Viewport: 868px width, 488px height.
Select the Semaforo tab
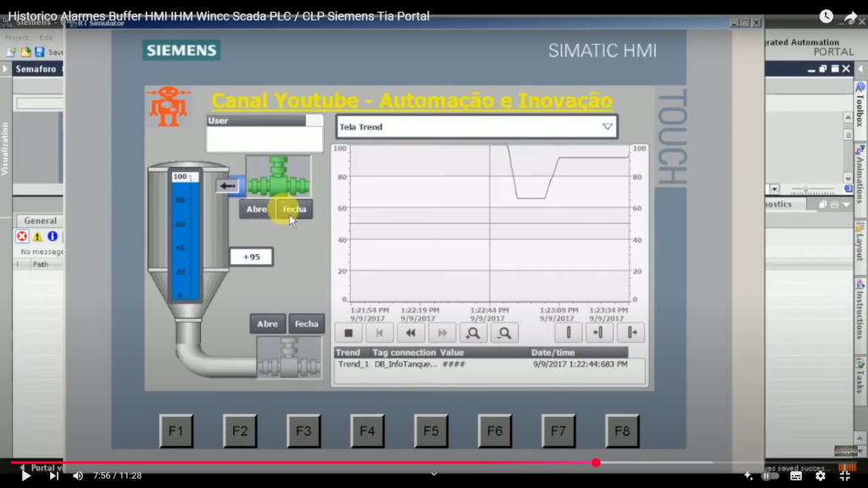click(x=36, y=69)
